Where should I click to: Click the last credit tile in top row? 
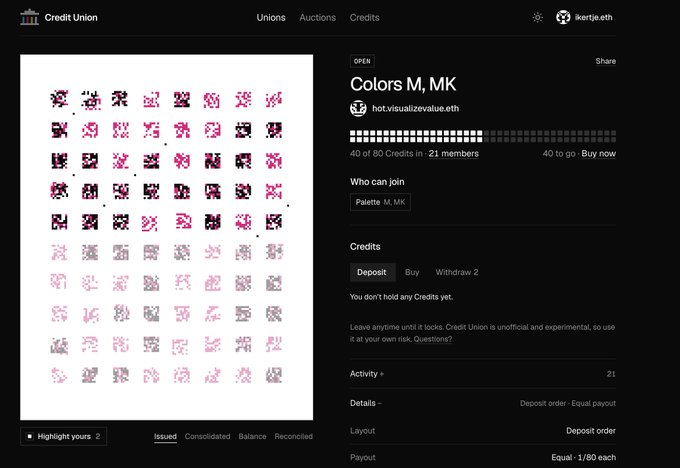point(274,99)
